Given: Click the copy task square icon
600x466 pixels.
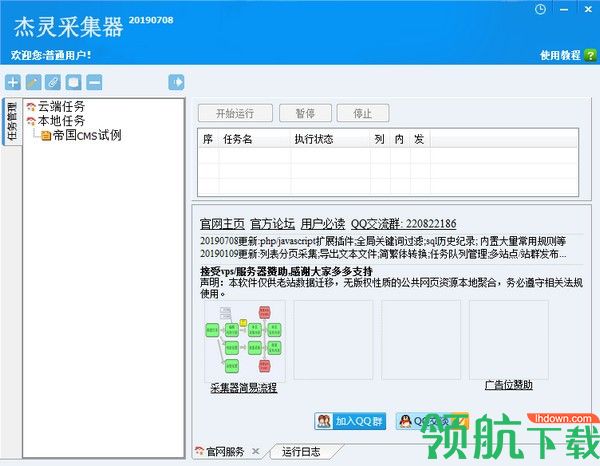Looking at the screenshot, I should (x=73, y=82).
